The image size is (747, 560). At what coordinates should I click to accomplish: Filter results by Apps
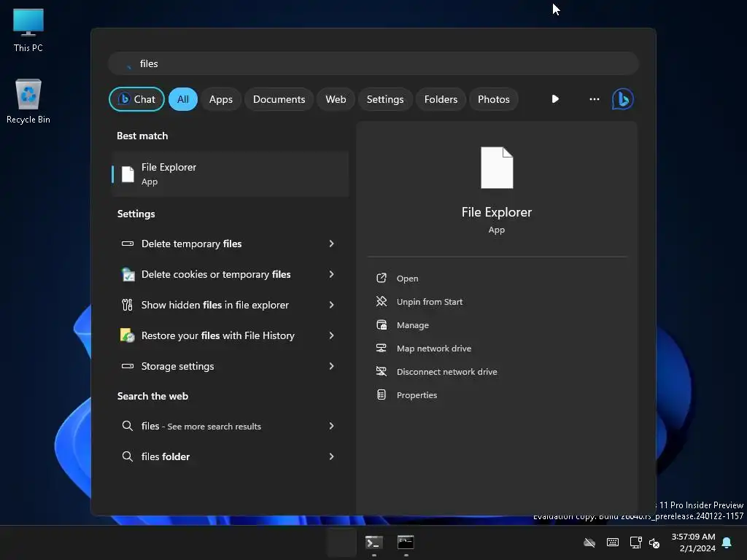220,99
